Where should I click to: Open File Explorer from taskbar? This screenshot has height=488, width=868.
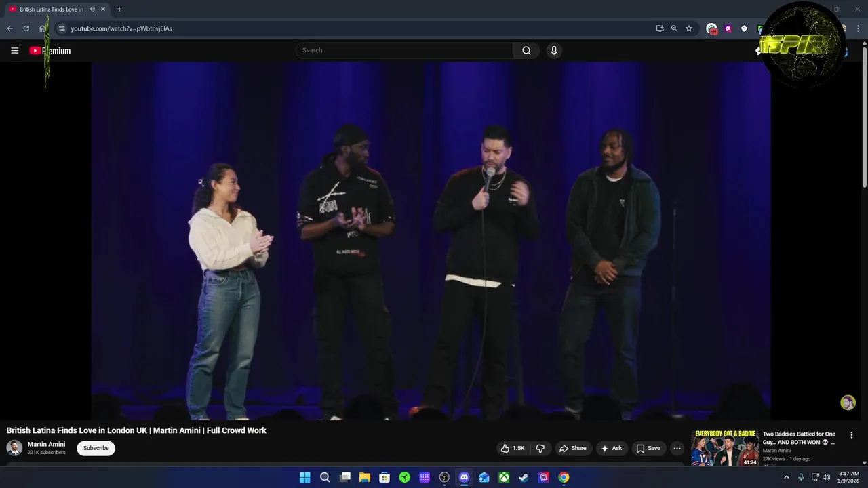pyautogui.click(x=365, y=477)
